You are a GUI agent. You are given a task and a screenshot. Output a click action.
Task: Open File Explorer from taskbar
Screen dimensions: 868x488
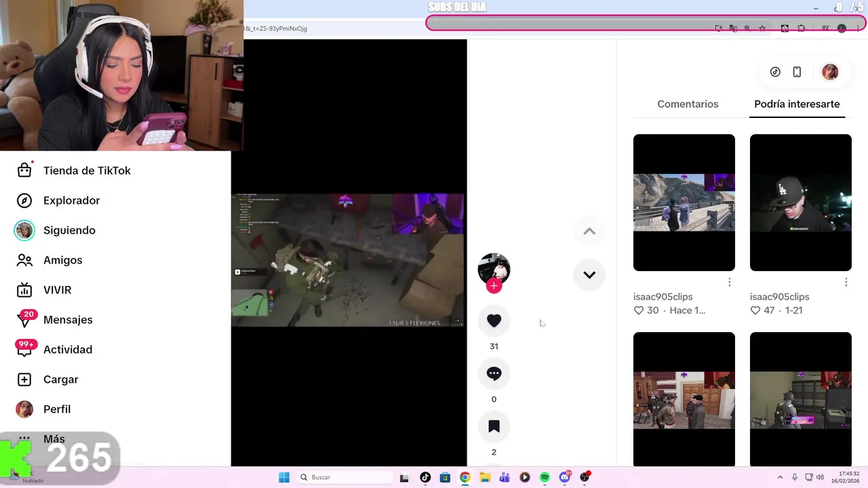(485, 477)
